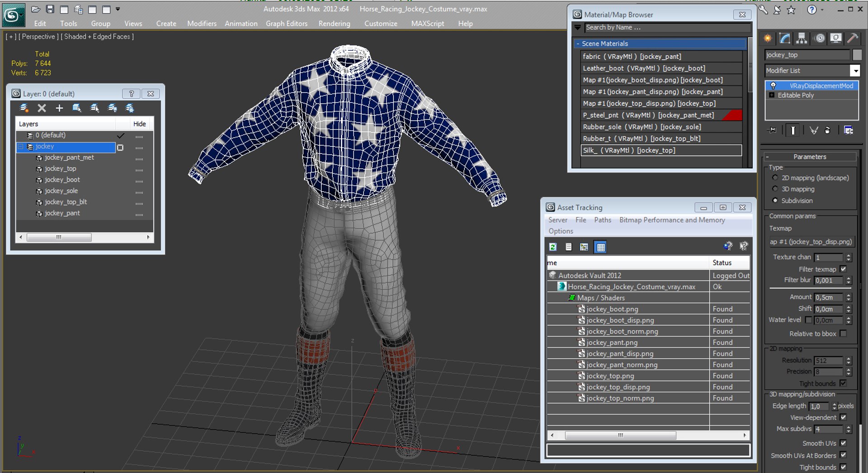
Task: Click Status Log icon in Asset Tracking
Action: point(569,247)
